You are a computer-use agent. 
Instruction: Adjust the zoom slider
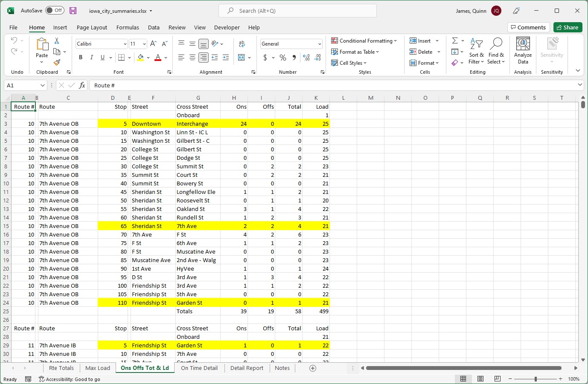tap(536, 378)
